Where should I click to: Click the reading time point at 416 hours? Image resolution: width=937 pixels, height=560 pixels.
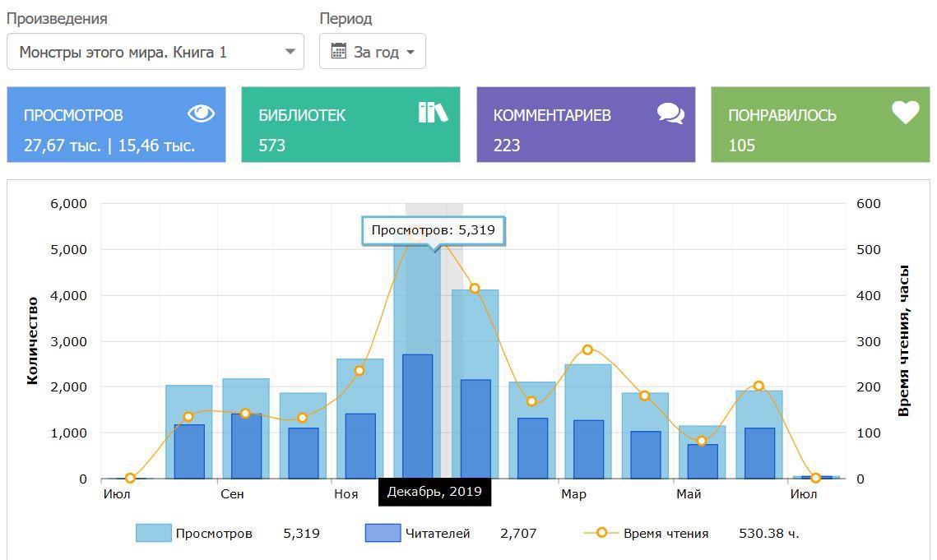(x=475, y=288)
